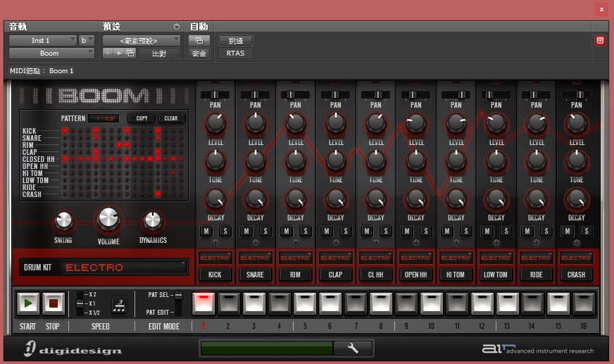This screenshot has width=614, height=364.
Task: Open plugin settings via wrench icon
Action: [353, 348]
